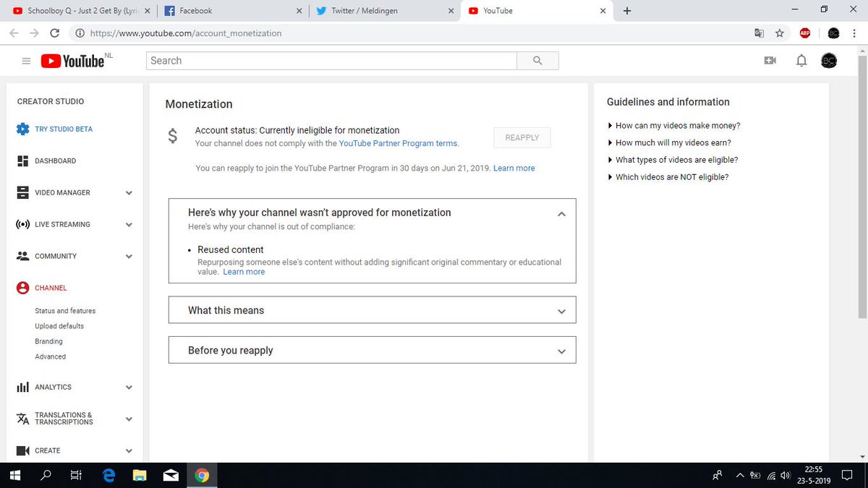Image resolution: width=868 pixels, height=488 pixels.
Task: Open a new browser tab
Action: pyautogui.click(x=626, y=11)
